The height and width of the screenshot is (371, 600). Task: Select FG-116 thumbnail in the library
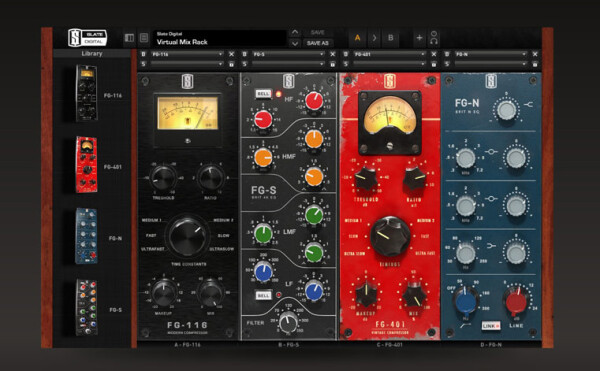[86, 93]
